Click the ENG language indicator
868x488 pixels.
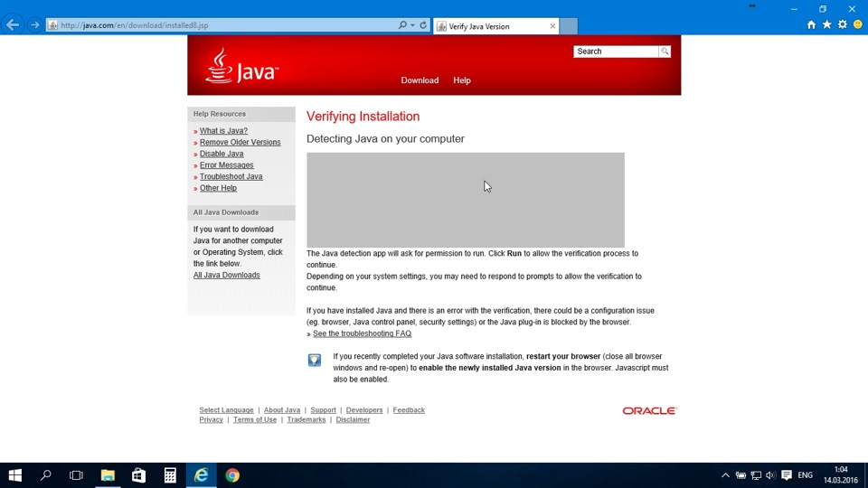click(x=806, y=475)
